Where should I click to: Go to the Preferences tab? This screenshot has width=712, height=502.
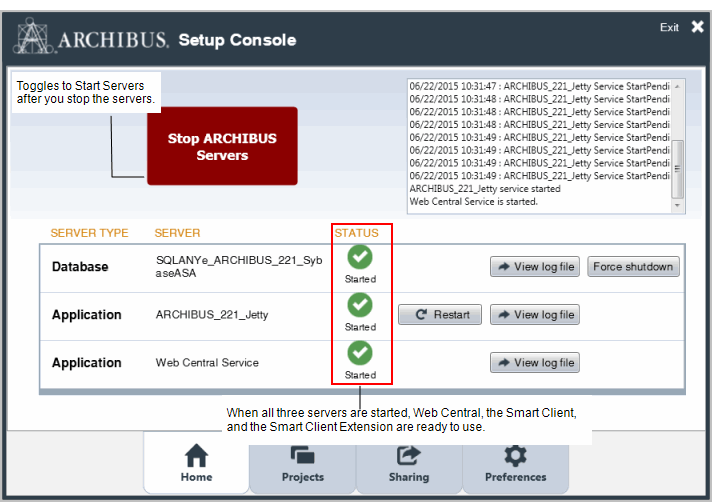[515, 468]
